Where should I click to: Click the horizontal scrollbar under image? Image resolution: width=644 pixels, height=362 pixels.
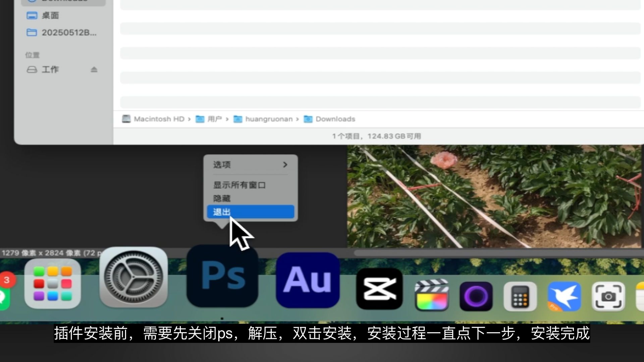[496, 253]
